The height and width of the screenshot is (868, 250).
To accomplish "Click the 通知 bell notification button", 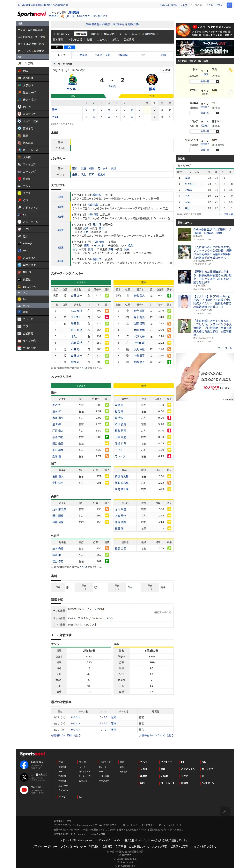I will (166, 70).
